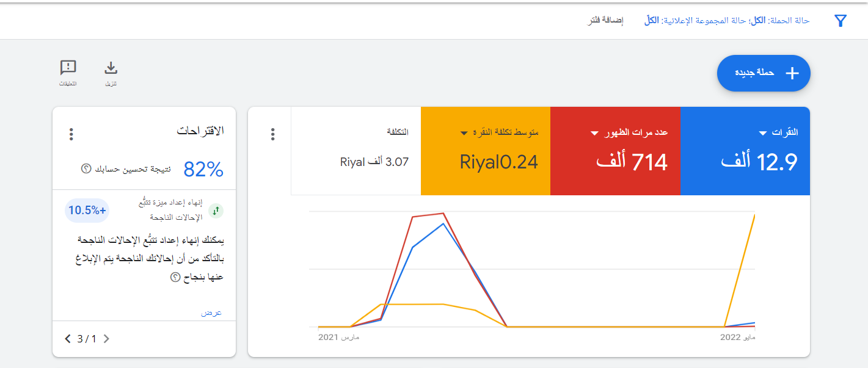Go to previous suggestion with left chevron
This screenshot has width=868, height=368.
pyautogui.click(x=68, y=339)
